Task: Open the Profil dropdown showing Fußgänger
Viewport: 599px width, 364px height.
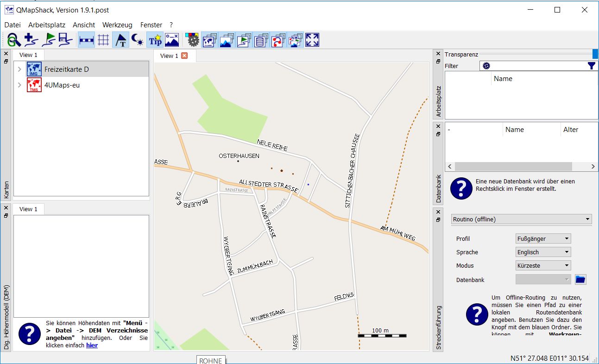Action: (543, 238)
